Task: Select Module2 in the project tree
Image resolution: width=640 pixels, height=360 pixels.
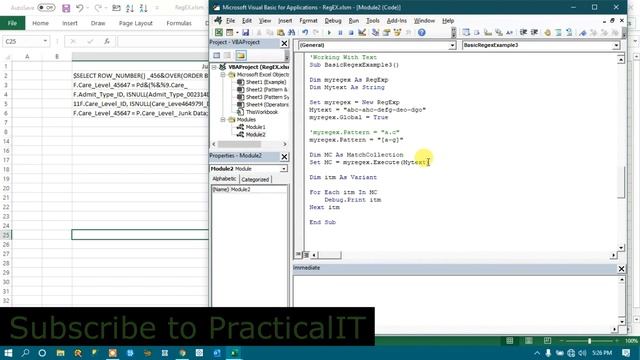Action: (x=256, y=135)
